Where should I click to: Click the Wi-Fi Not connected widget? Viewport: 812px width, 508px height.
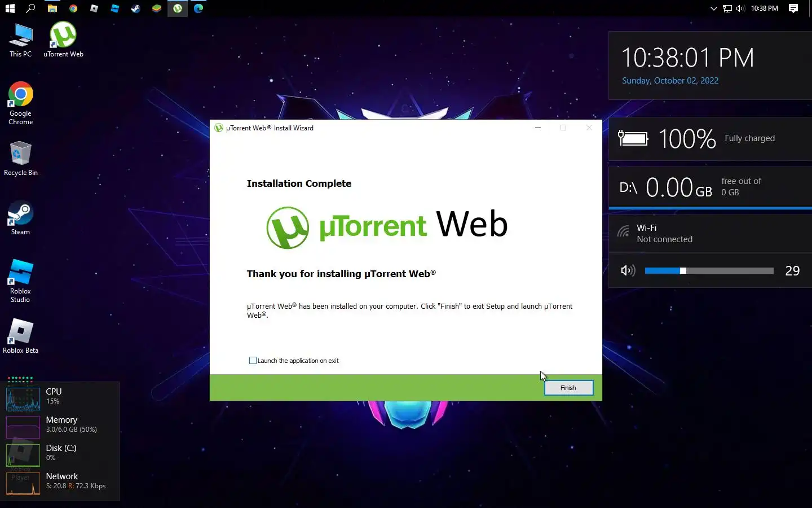pos(710,234)
